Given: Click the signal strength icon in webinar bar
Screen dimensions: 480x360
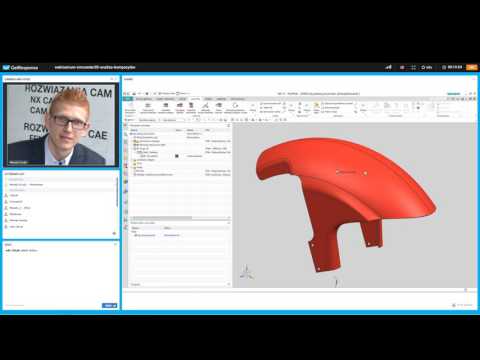Looking at the screenshot, I should click(388, 67).
